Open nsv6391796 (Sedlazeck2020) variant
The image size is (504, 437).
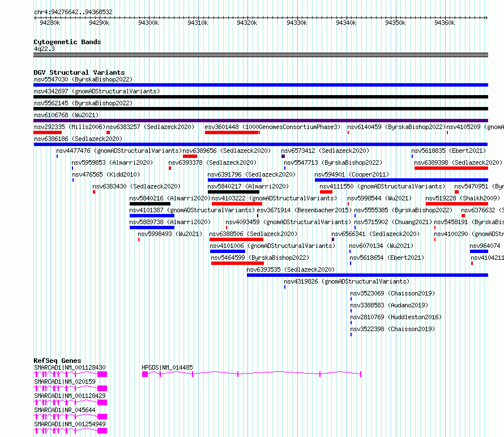251,174
